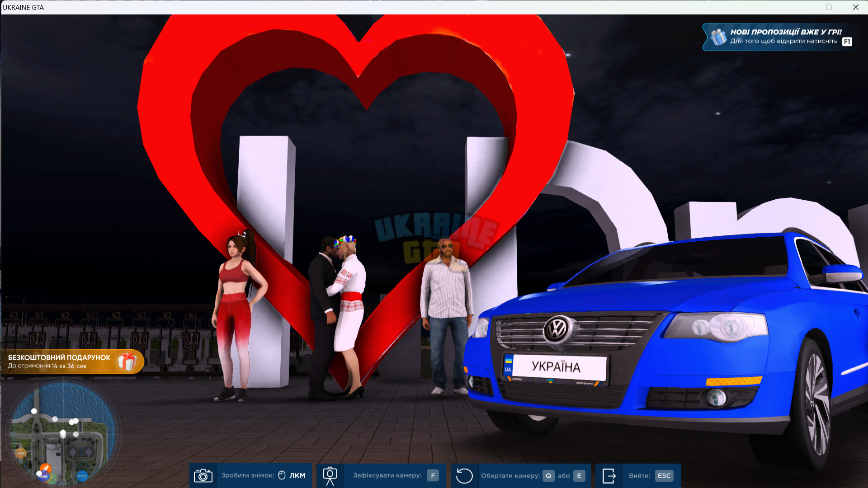Click the ЛКМ mouse button label
868x488 pixels.
(297, 475)
